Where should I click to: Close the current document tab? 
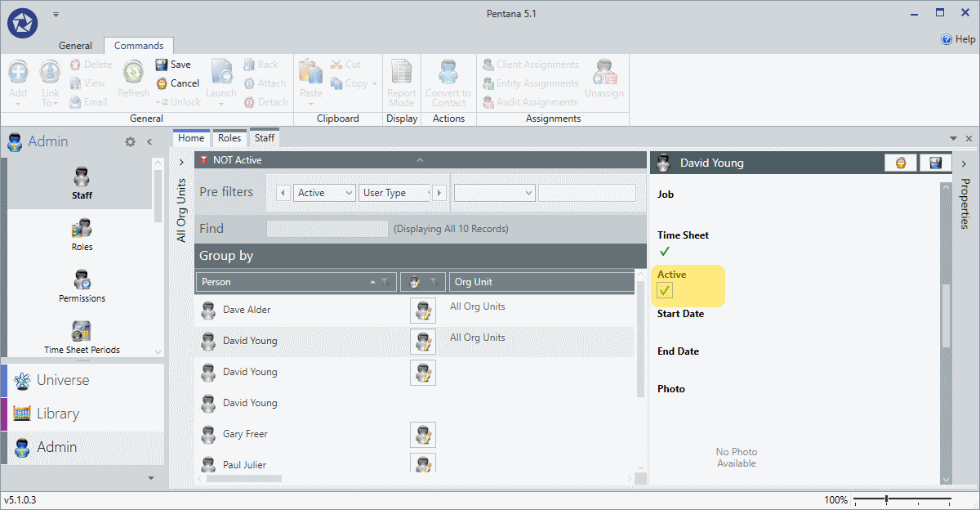[x=969, y=139]
